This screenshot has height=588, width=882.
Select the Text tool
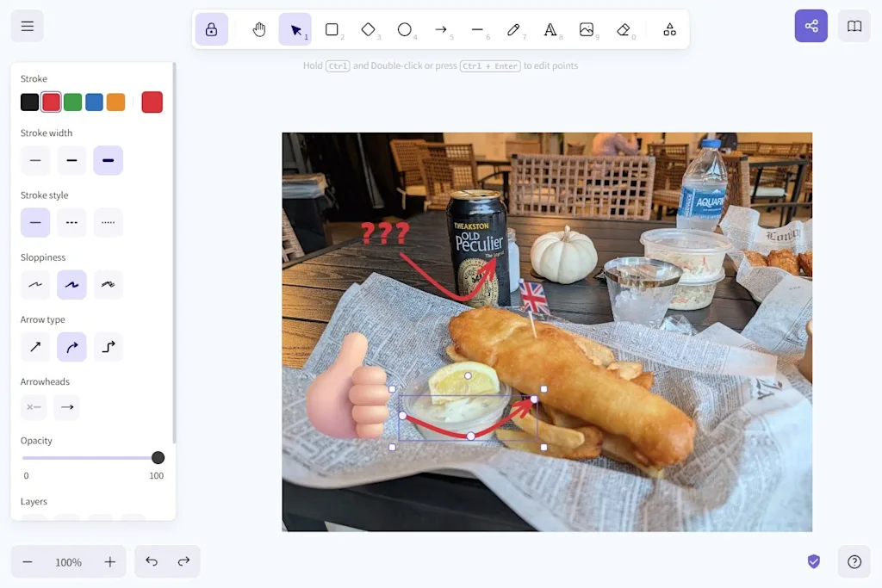(x=550, y=28)
